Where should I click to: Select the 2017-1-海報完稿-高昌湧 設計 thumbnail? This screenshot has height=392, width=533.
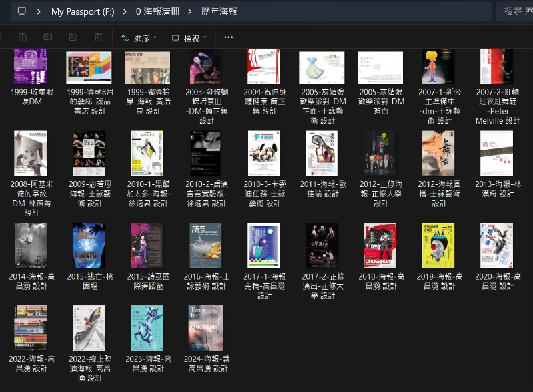[264, 246]
